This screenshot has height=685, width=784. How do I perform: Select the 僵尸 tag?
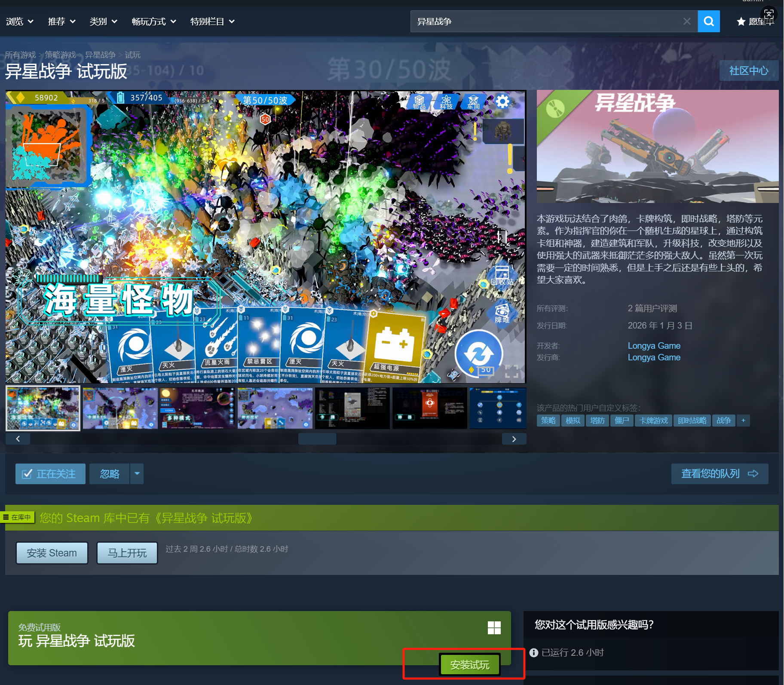[x=622, y=421]
